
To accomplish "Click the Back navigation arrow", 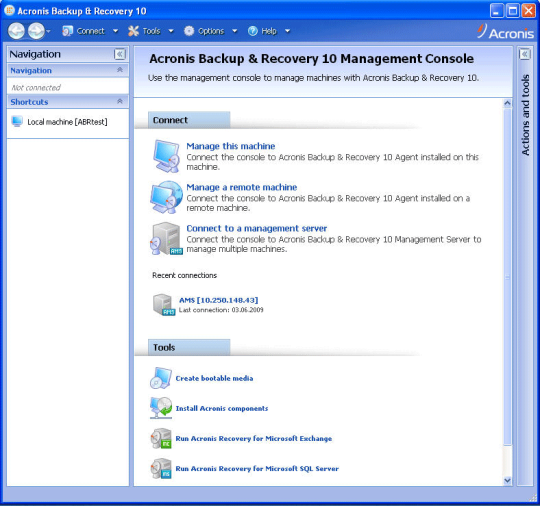I will (16, 31).
